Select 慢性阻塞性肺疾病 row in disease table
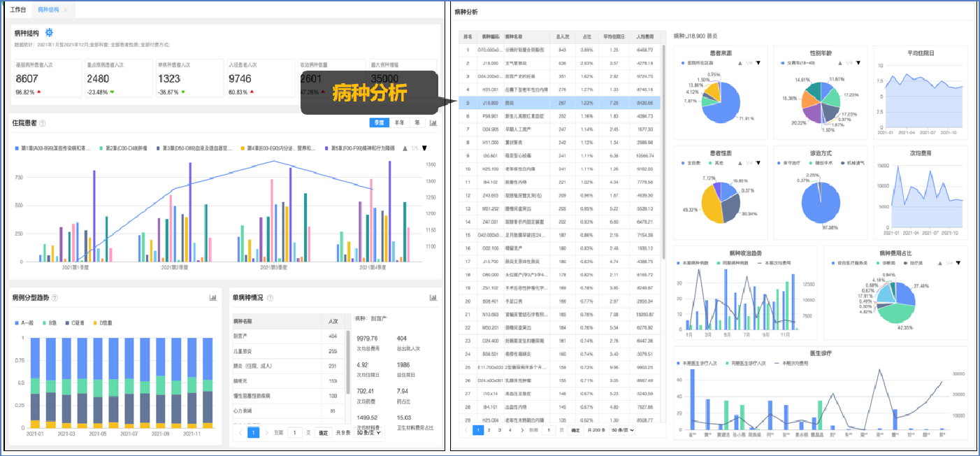The image size is (980, 456). (x=288, y=396)
